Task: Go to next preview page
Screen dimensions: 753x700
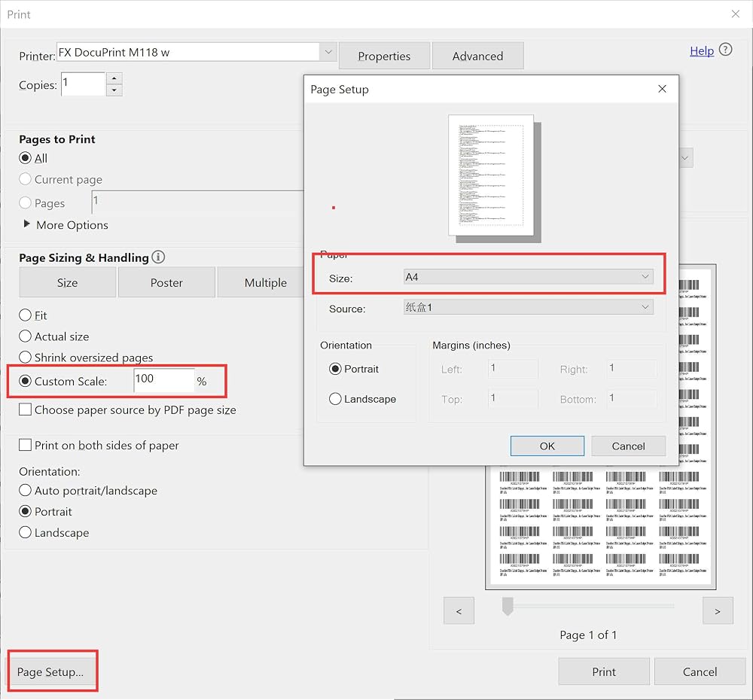Action: point(718,610)
